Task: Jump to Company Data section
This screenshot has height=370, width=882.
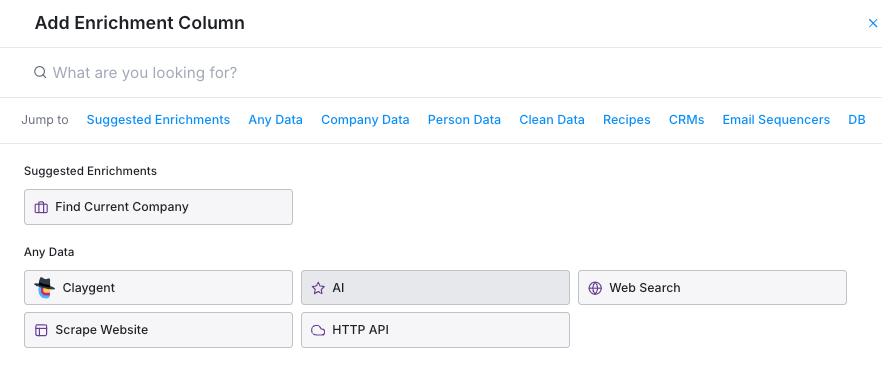Action: tap(365, 120)
